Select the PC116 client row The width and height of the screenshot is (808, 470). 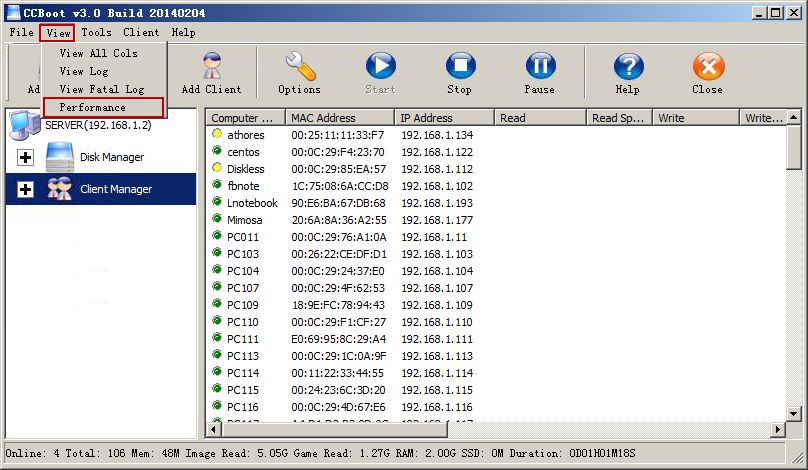[x=496, y=407]
